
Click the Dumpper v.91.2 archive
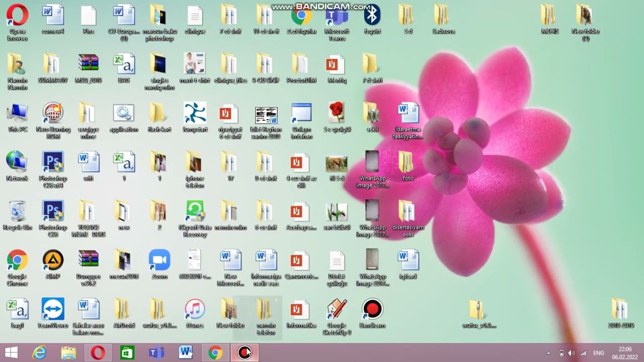point(88,267)
